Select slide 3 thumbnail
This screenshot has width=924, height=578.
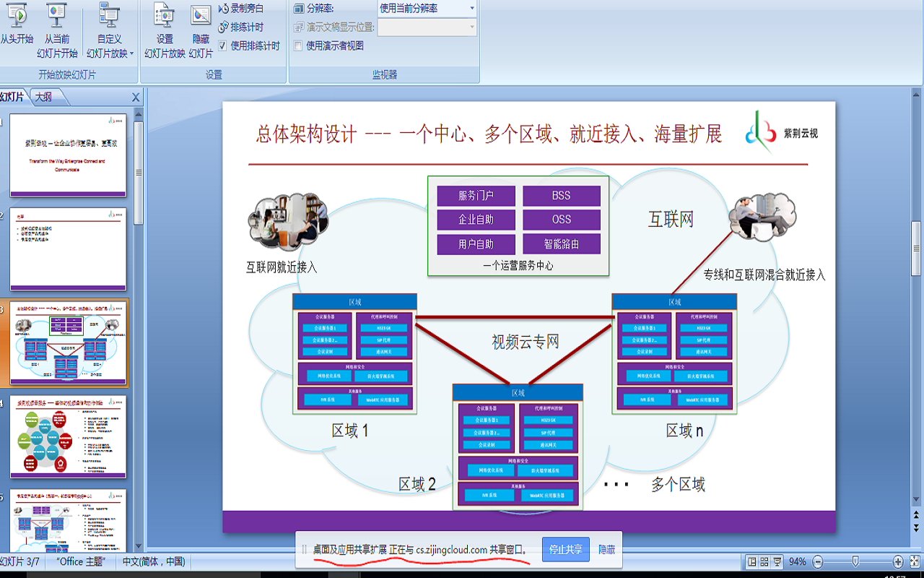click(x=68, y=343)
